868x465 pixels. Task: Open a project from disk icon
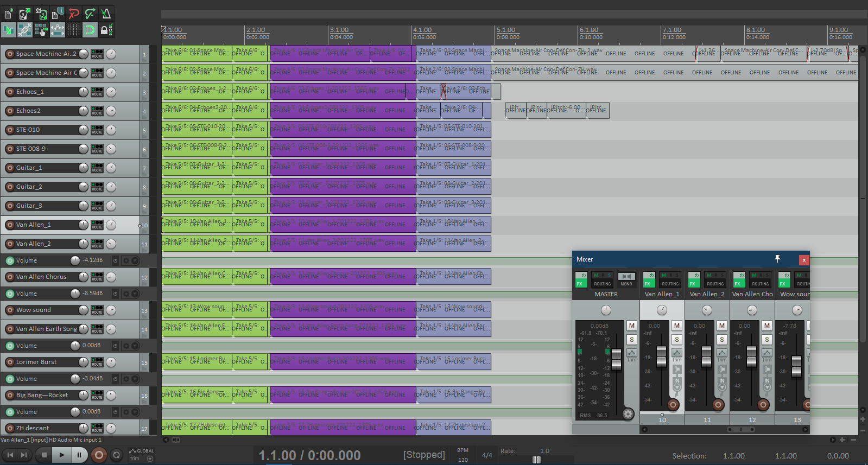(25, 14)
